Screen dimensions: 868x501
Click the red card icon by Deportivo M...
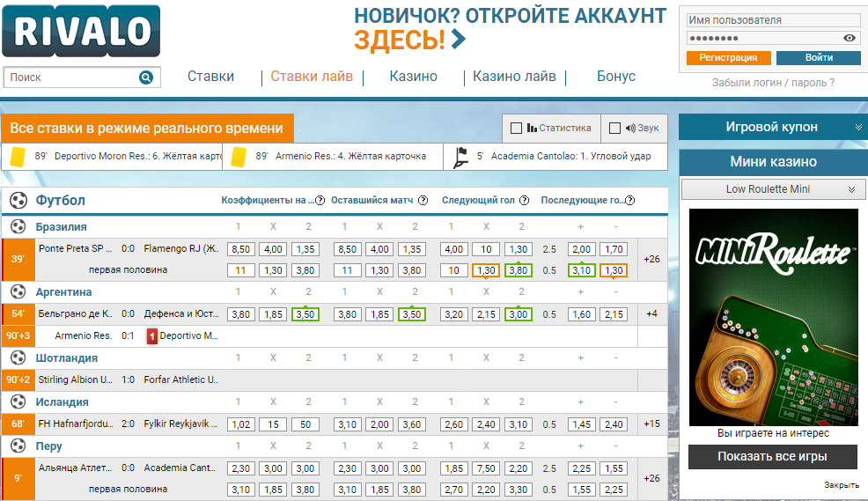pyautogui.click(x=151, y=336)
